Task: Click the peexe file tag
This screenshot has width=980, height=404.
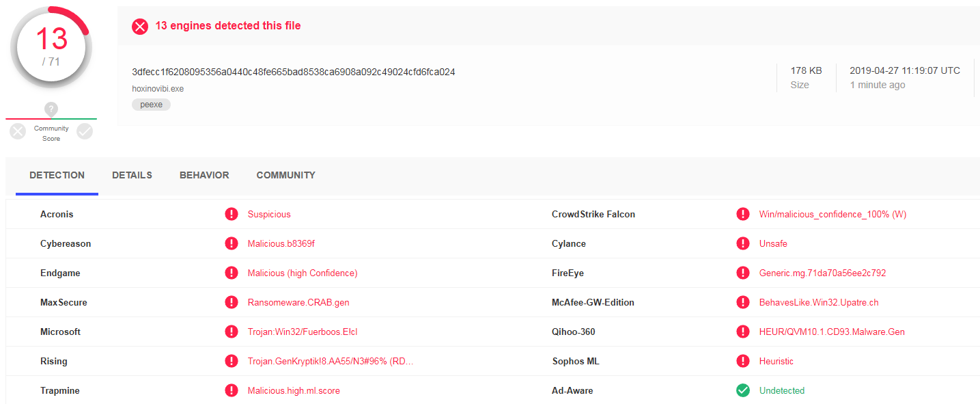Action: [151, 105]
